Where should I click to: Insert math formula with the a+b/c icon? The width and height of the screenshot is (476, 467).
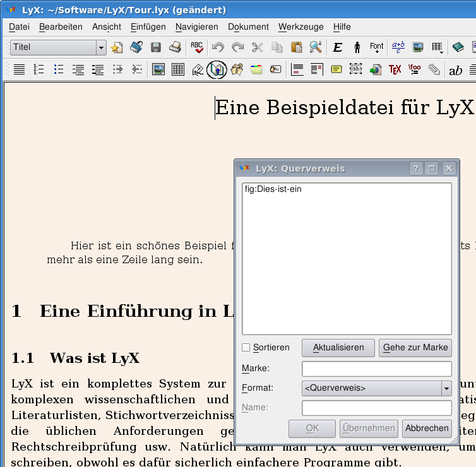[398, 47]
